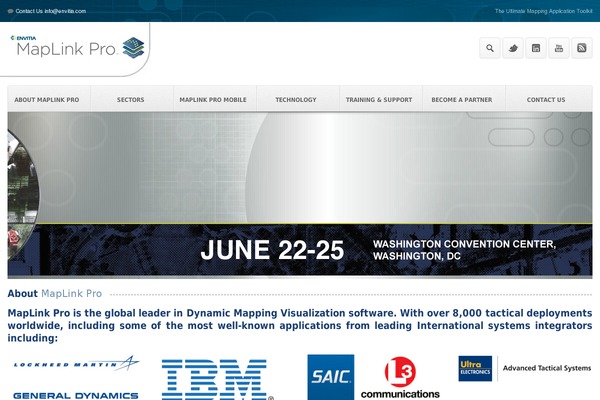600x400 pixels.
Task: Select the Technology menu item
Action: click(296, 100)
